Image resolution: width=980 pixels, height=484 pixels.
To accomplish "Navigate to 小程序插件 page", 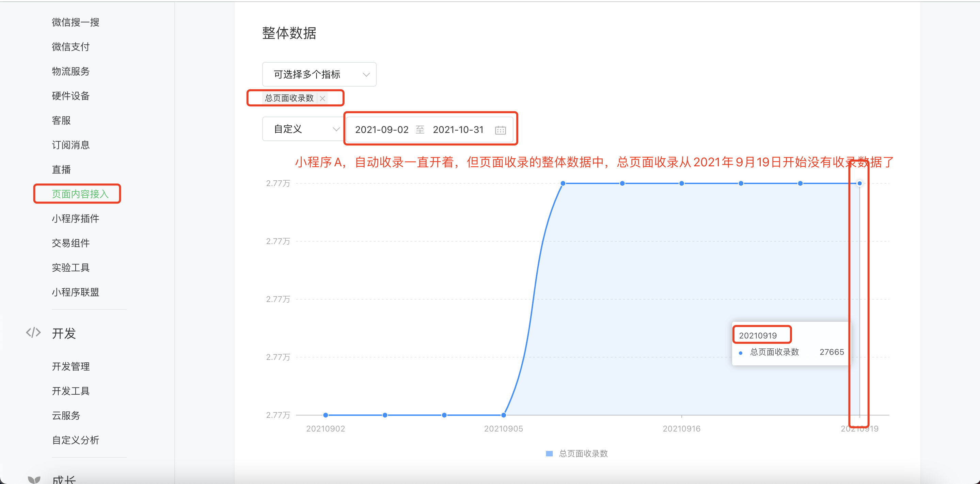I will [75, 218].
